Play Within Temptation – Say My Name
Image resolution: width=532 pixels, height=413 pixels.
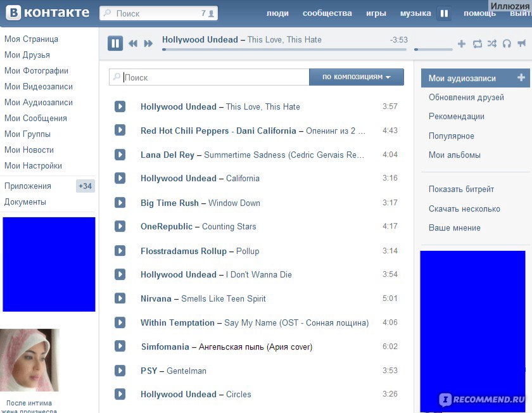pyautogui.click(x=120, y=322)
